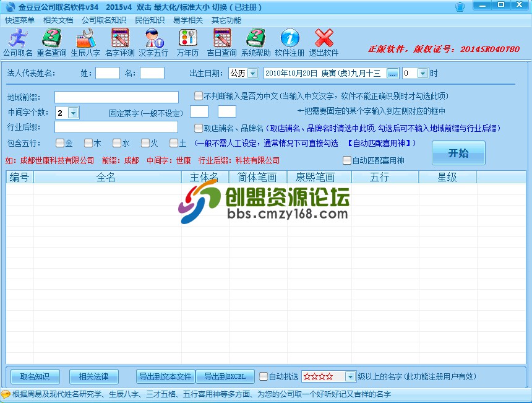This screenshot has height=403, width=532.
Task: Open the 生辰八字 tool
Action: pyautogui.click(x=85, y=43)
